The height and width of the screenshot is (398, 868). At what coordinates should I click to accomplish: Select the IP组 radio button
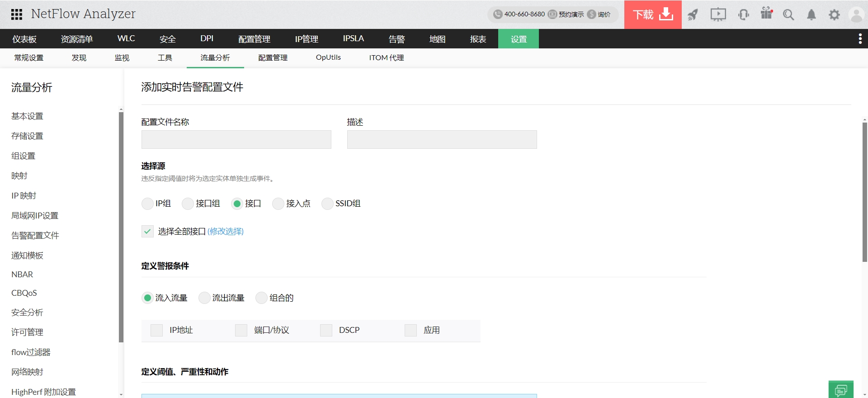pos(147,204)
